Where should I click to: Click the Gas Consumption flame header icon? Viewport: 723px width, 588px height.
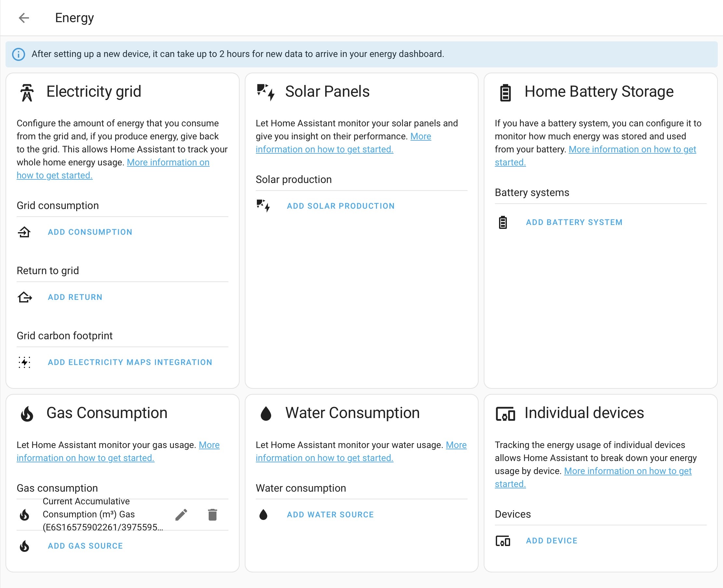[x=27, y=413]
